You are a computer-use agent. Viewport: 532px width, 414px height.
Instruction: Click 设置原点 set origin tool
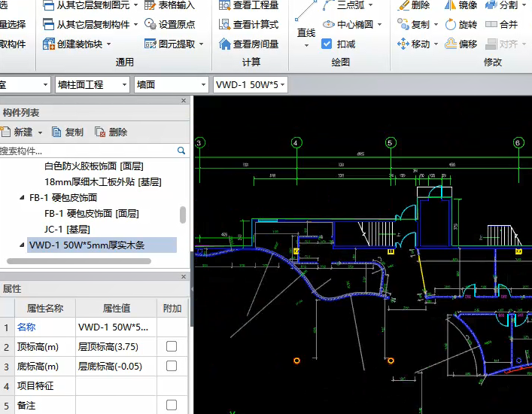click(169, 24)
